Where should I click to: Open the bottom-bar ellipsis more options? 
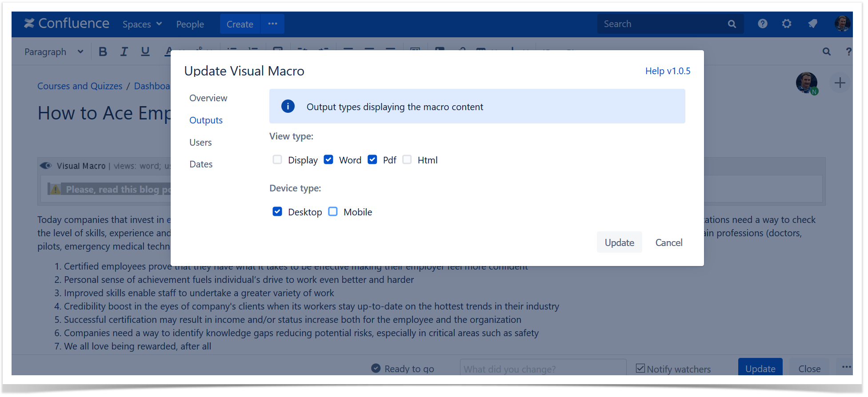coord(846,367)
